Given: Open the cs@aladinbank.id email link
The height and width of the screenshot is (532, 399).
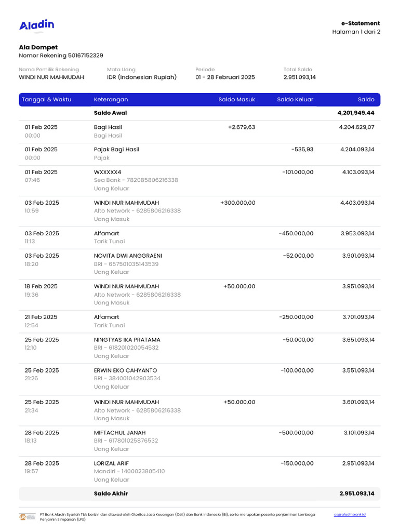Looking at the screenshot, I should [350, 515].
